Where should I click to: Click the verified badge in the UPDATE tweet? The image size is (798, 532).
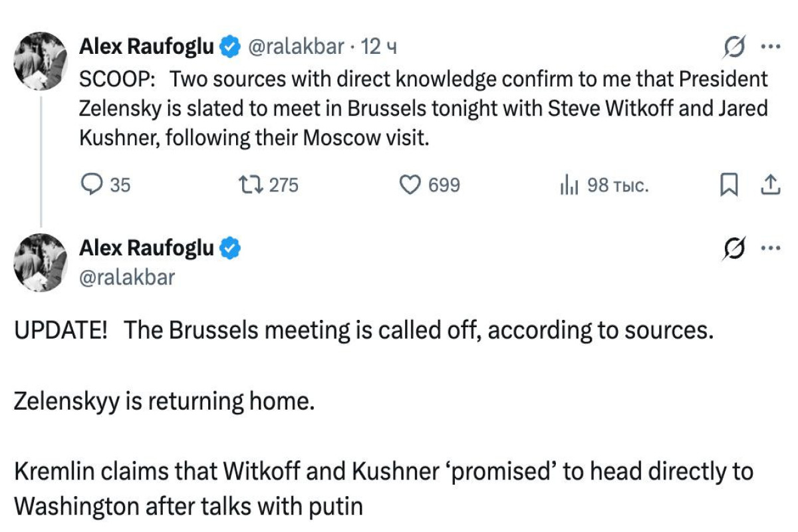point(230,249)
